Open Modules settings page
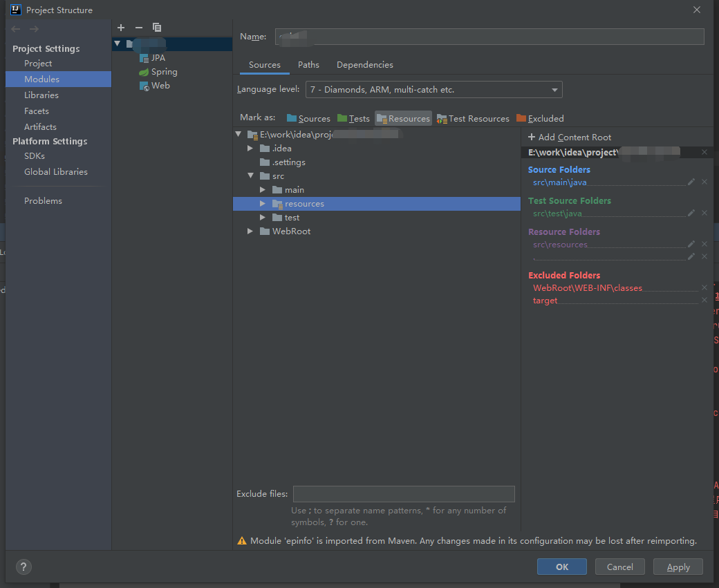The image size is (719, 588). coord(58,79)
